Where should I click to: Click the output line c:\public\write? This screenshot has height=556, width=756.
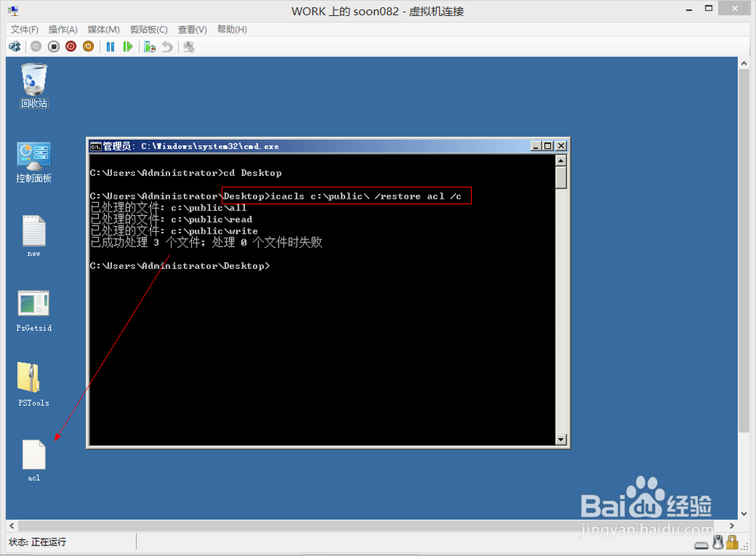click(174, 230)
